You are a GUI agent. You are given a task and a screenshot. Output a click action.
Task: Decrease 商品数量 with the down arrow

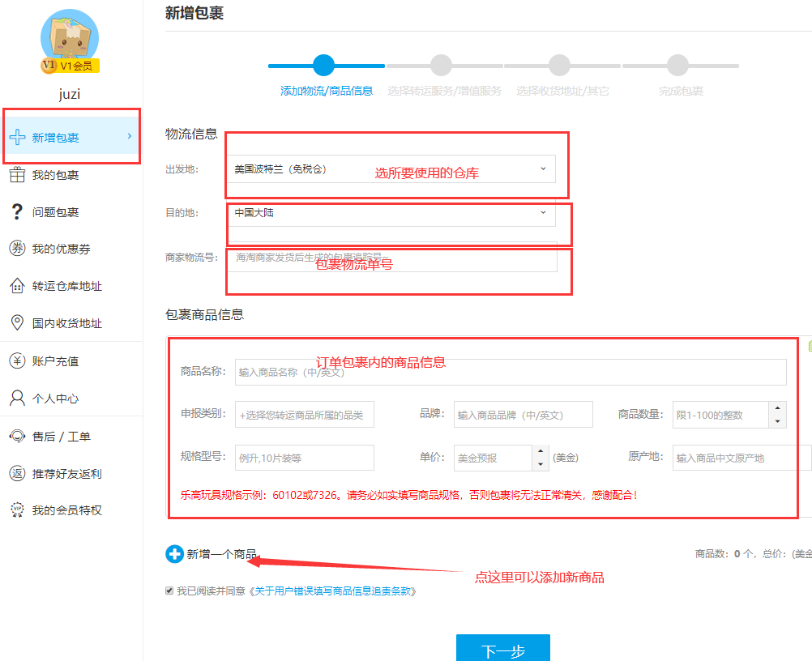(778, 421)
